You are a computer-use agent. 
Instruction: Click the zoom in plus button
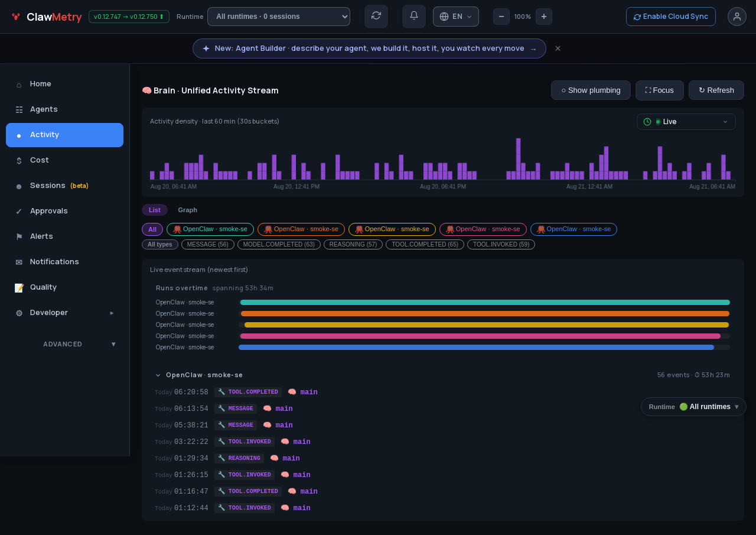click(x=544, y=17)
